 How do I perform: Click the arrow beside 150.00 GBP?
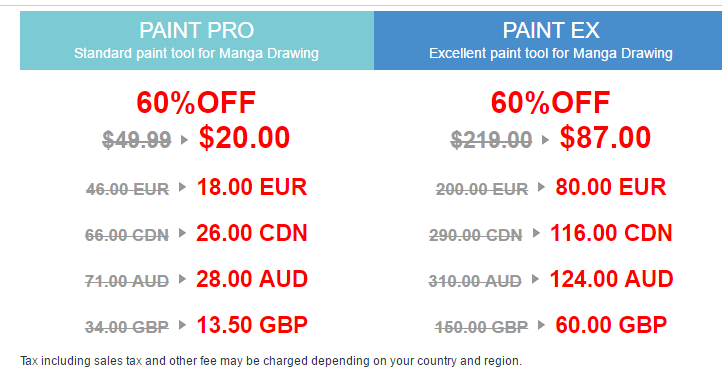coord(542,325)
